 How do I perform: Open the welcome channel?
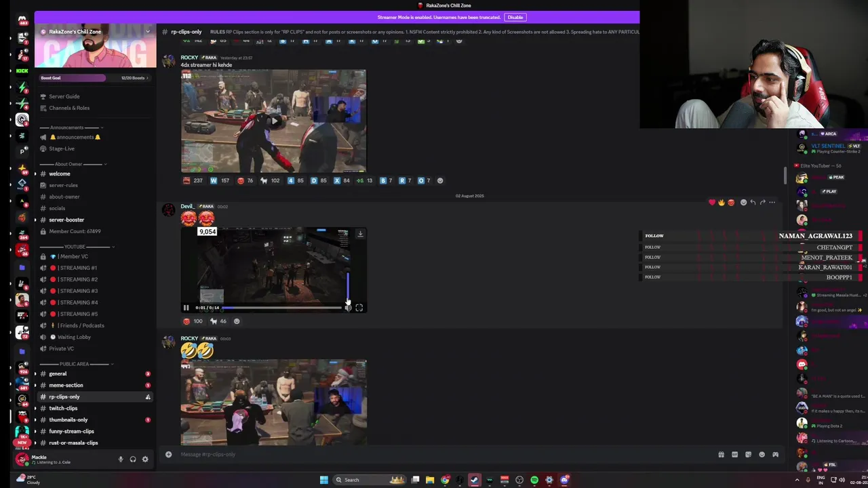pyautogui.click(x=60, y=174)
